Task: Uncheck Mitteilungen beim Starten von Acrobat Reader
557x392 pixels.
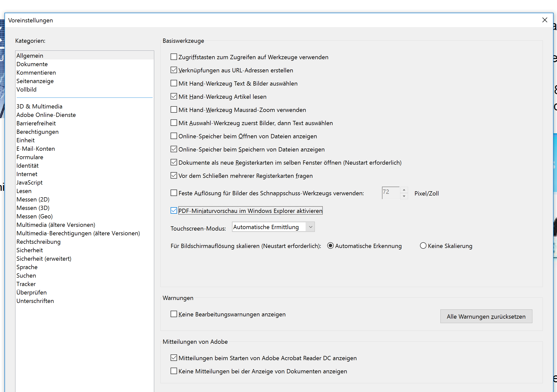Action: tap(174, 358)
